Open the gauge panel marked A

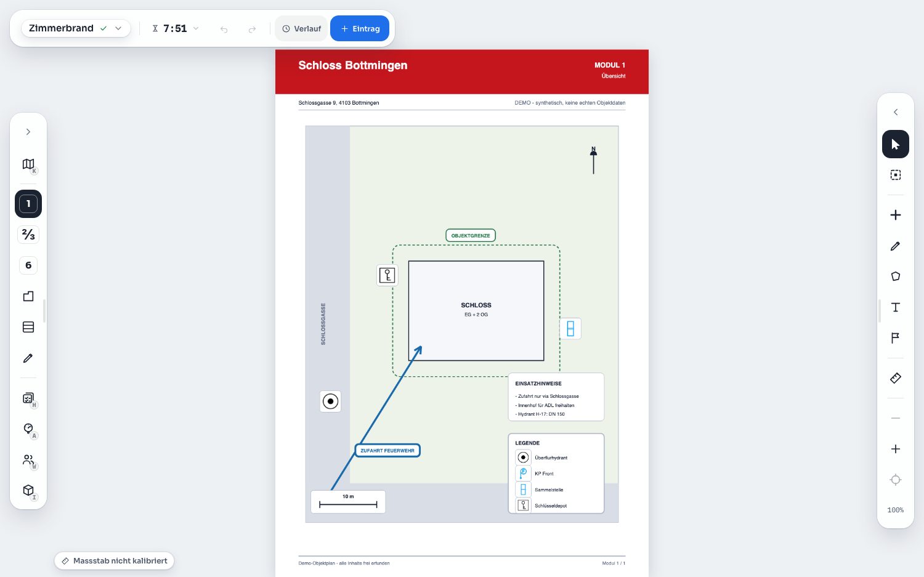coord(28,429)
